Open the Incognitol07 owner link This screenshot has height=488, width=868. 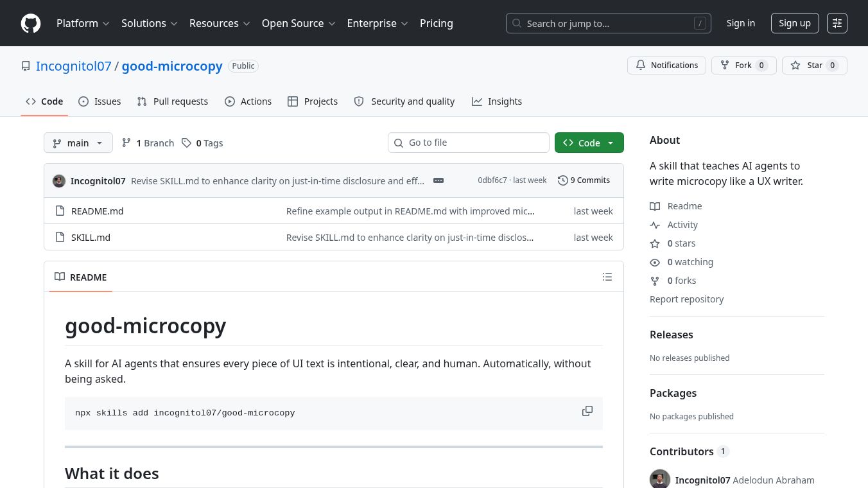click(74, 66)
